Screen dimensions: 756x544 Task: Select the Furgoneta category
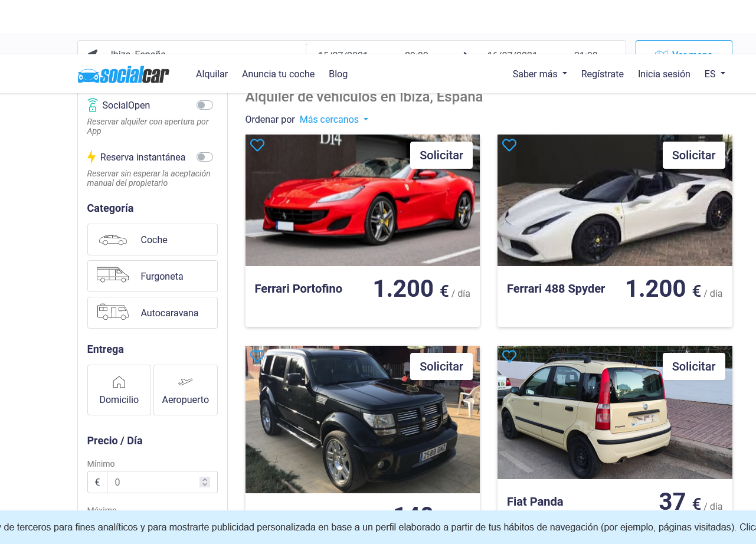tap(152, 276)
